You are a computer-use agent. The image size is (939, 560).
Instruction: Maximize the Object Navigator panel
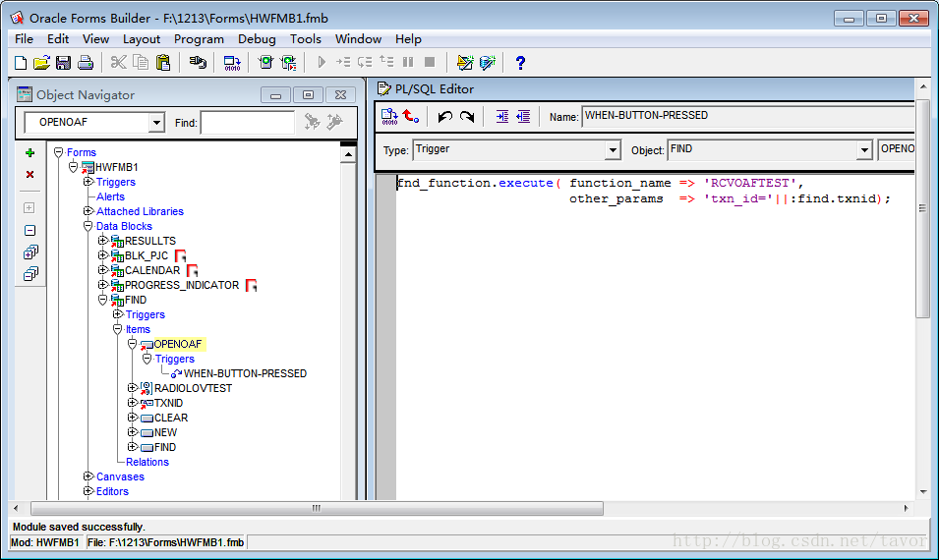308,95
